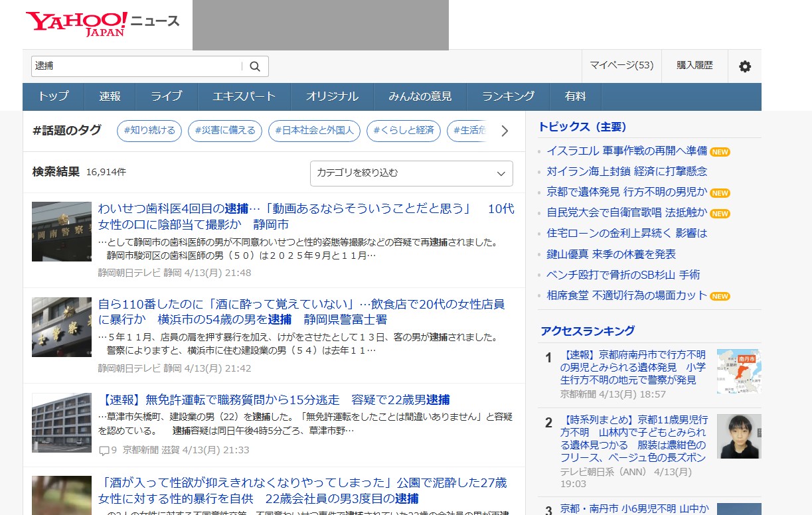
Task: Click the Yahoo! JAPAN logo
Action: coord(76,24)
